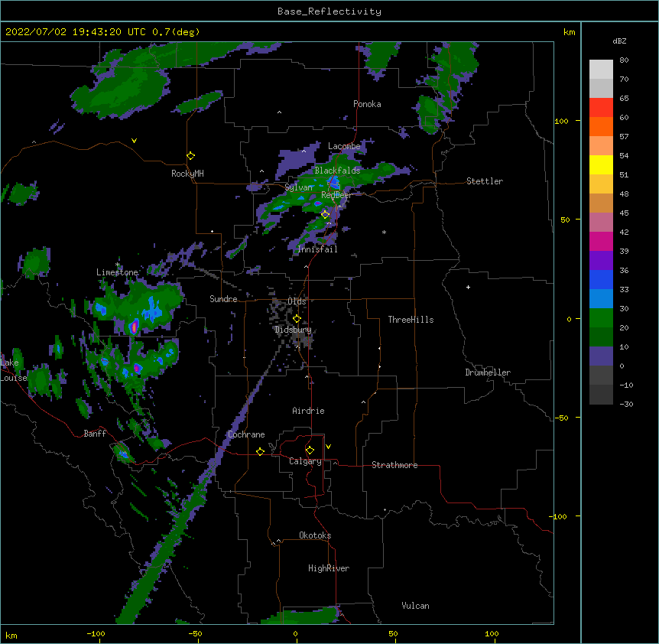The width and height of the screenshot is (659, 644).
Task: Click the -50 tick on the vertical axis
Action: [x=561, y=418]
